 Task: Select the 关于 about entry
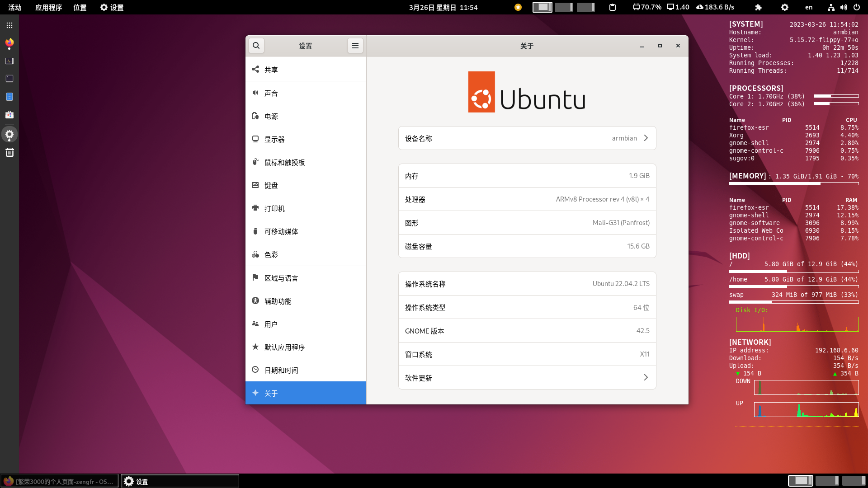(x=306, y=393)
